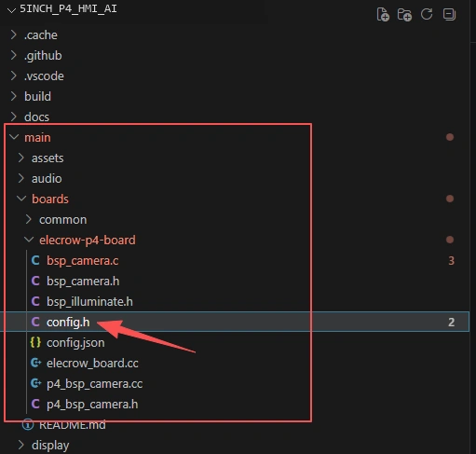Screen dimensions: 476x454
Task: Select the assets folder name
Action: coord(48,158)
